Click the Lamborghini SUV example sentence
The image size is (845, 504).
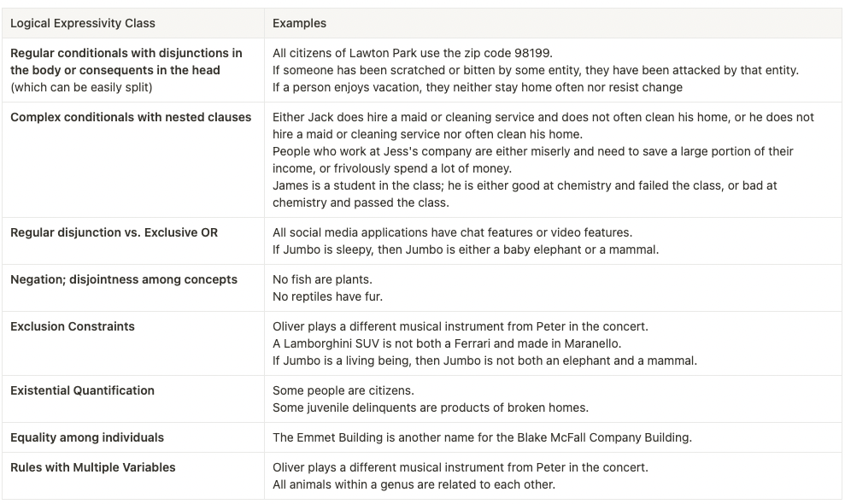pyautogui.click(x=447, y=343)
